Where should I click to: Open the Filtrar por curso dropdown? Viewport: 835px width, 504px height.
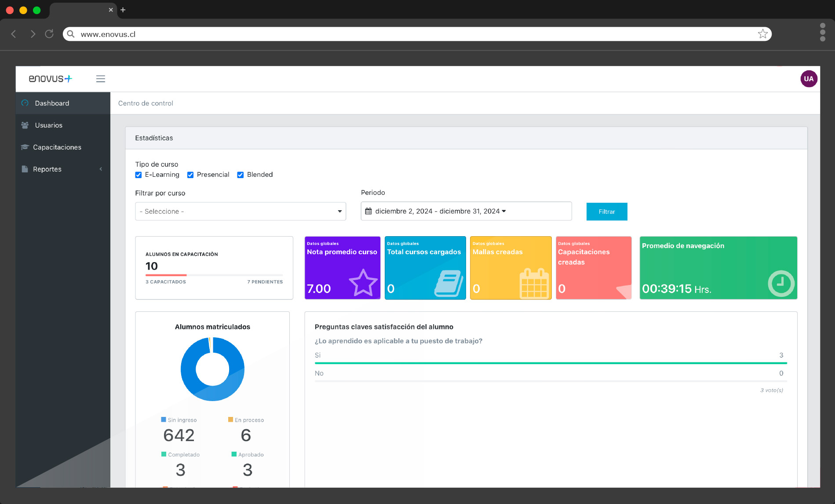pos(240,212)
